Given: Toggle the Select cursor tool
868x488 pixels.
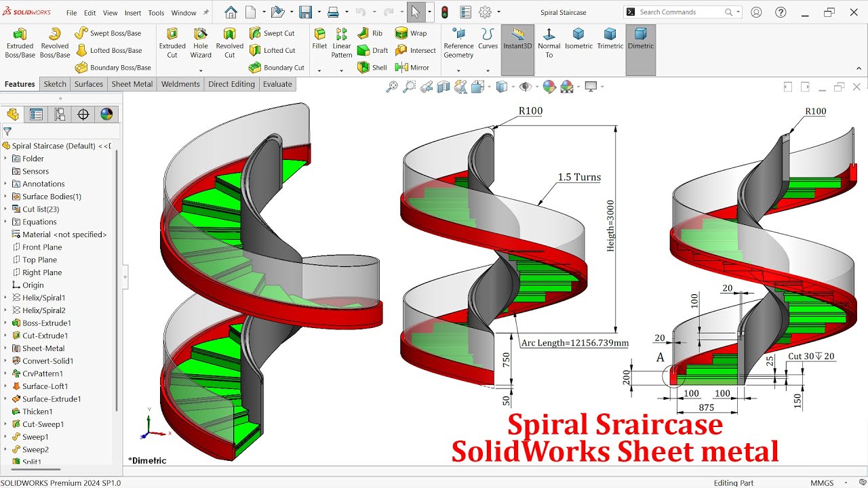Looking at the screenshot, I should coord(415,12).
